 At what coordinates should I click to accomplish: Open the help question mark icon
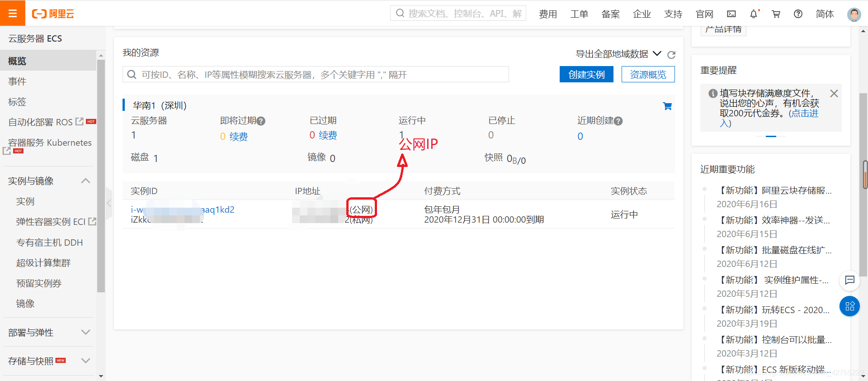pyautogui.click(x=798, y=14)
